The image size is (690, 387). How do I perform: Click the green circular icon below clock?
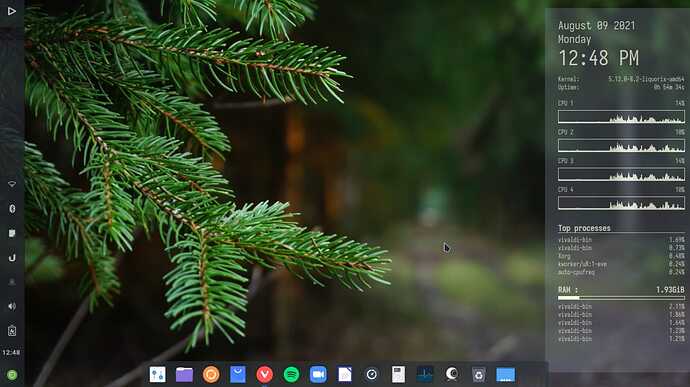click(12, 375)
